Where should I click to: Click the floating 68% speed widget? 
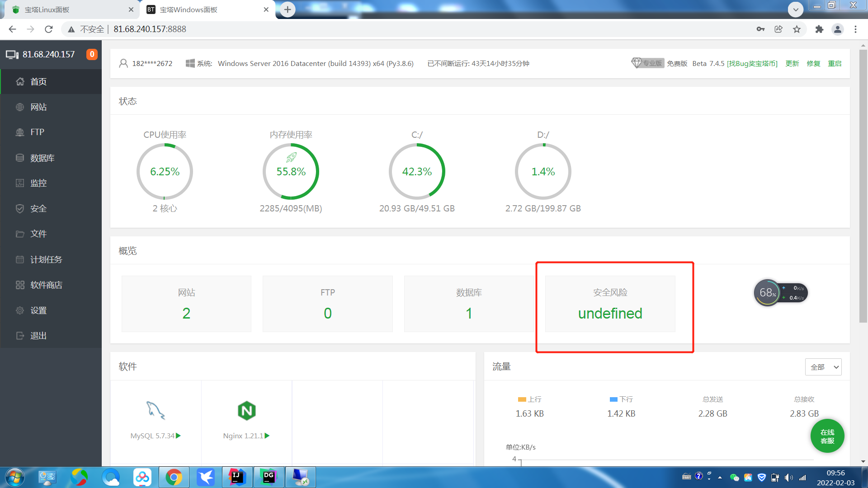781,293
